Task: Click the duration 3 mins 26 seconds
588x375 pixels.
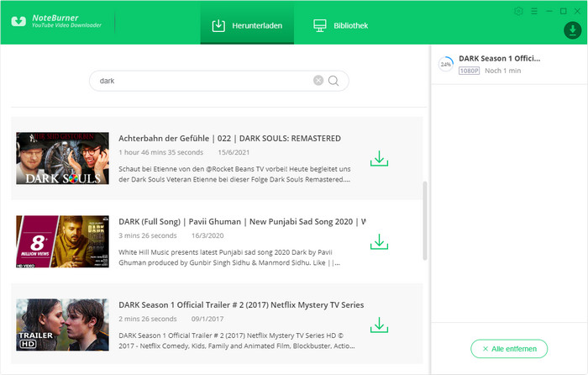Action: pos(148,235)
